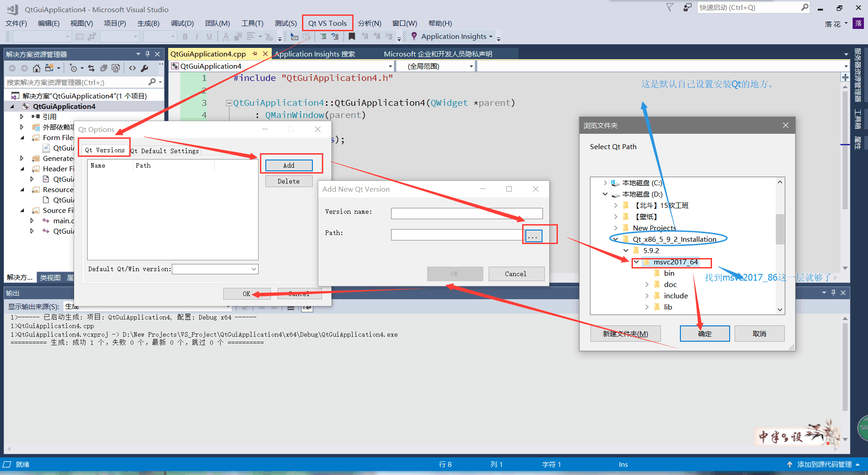Click the Version name input field
The width and height of the screenshot is (868, 475).
pyautogui.click(x=466, y=213)
